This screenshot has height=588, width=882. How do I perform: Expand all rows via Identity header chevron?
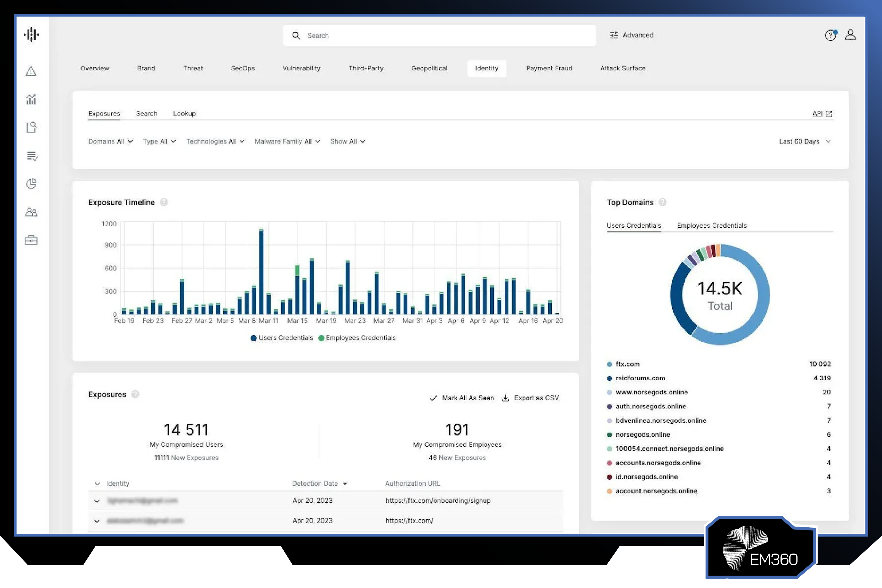[x=97, y=484]
